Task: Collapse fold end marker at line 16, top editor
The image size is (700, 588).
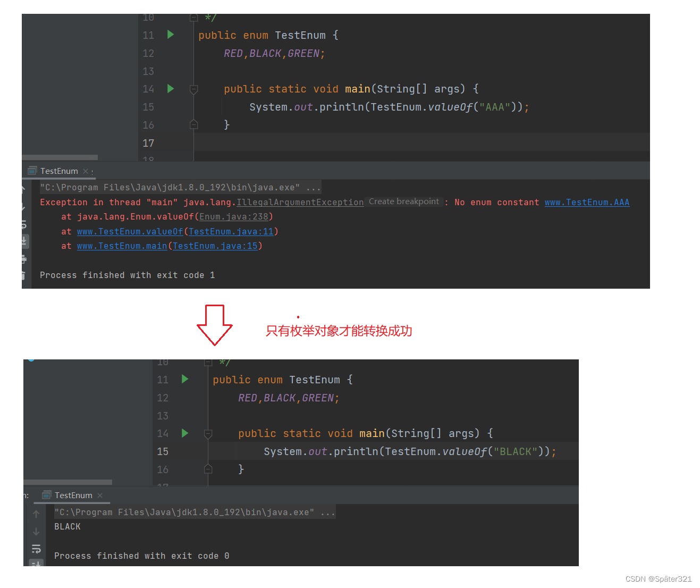Action: click(194, 124)
